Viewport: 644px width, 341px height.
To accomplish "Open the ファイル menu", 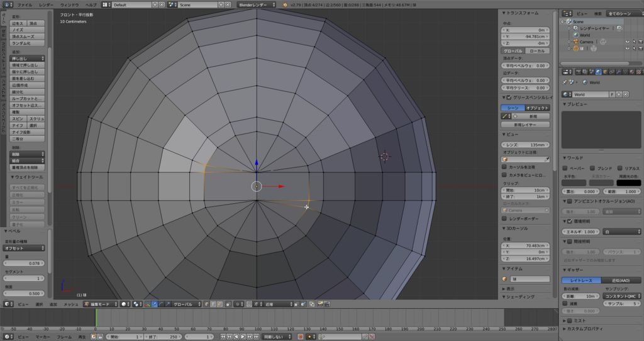I will (25, 4).
